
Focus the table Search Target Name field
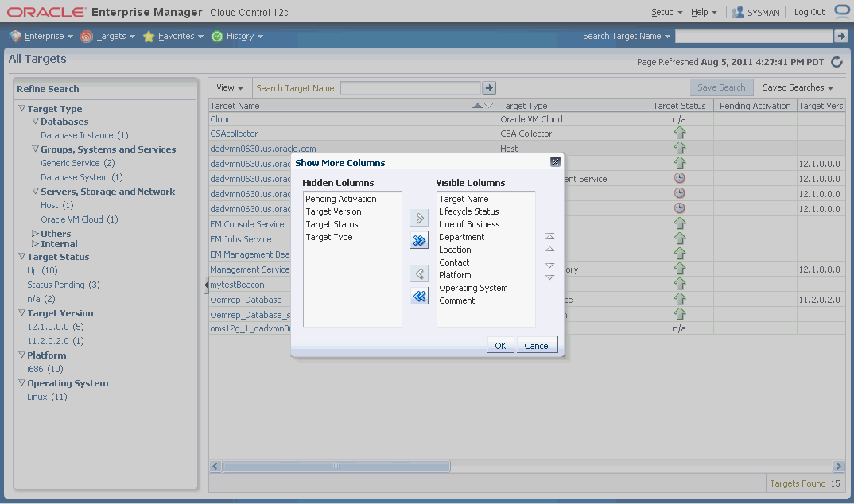[410, 87]
